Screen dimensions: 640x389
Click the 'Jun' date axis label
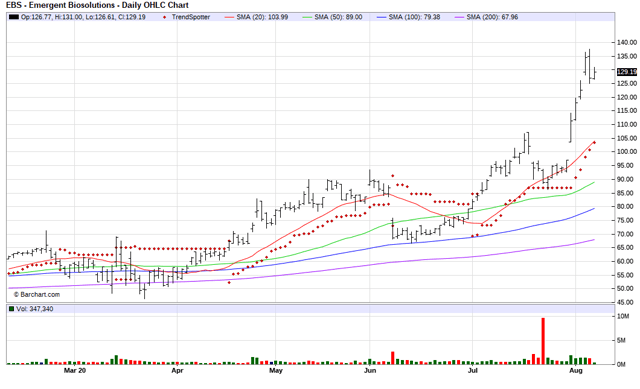370,371
